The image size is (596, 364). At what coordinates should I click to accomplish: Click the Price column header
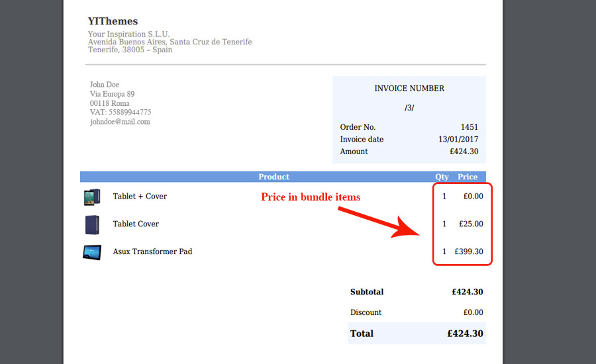(468, 177)
